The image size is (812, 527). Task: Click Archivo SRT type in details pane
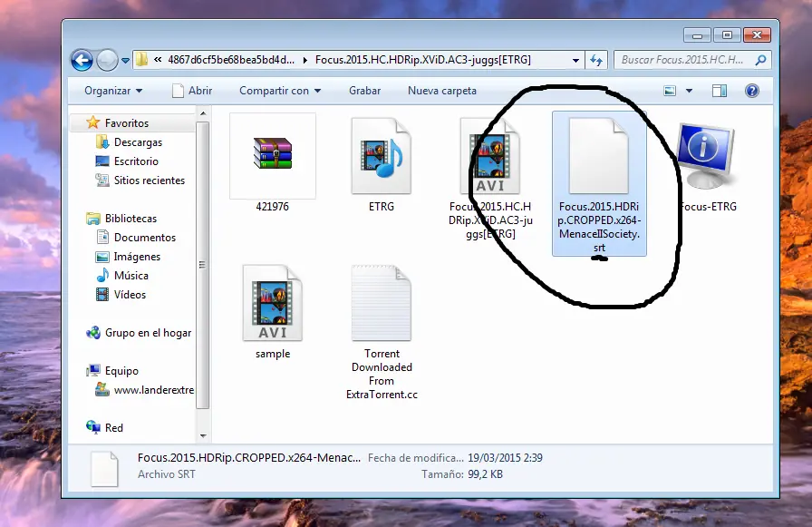[x=166, y=474]
